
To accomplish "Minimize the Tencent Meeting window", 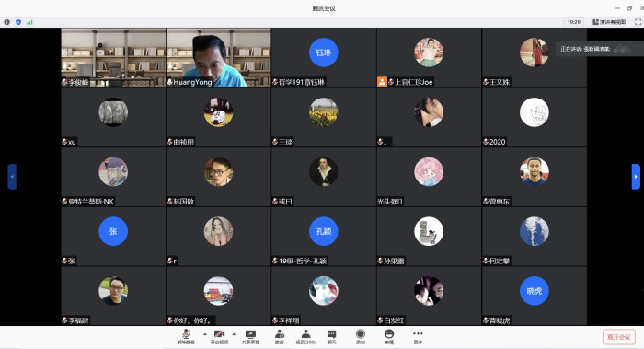I will (617, 8).
